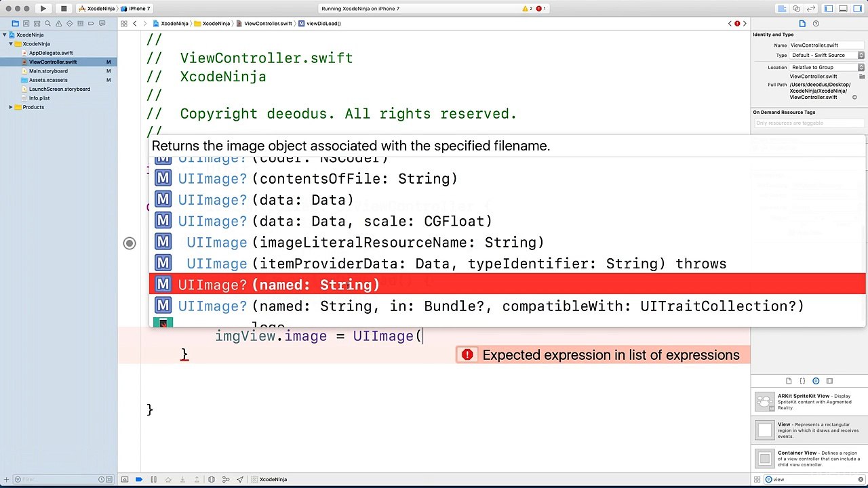
Task: Jump to next issue in jump bar
Action: 745,24
